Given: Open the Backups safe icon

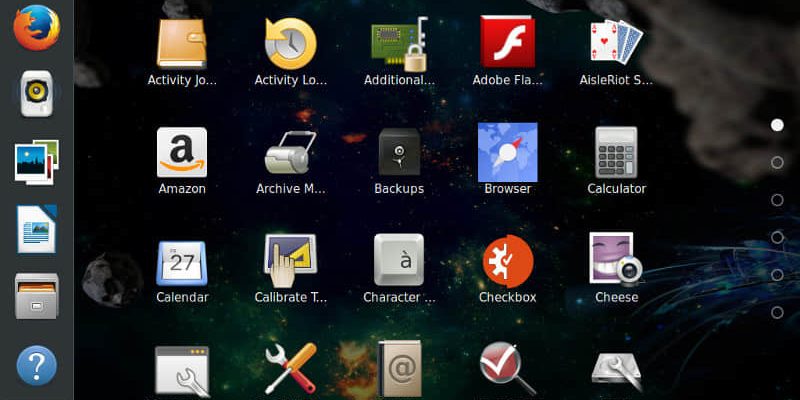Looking at the screenshot, I should 399,152.
